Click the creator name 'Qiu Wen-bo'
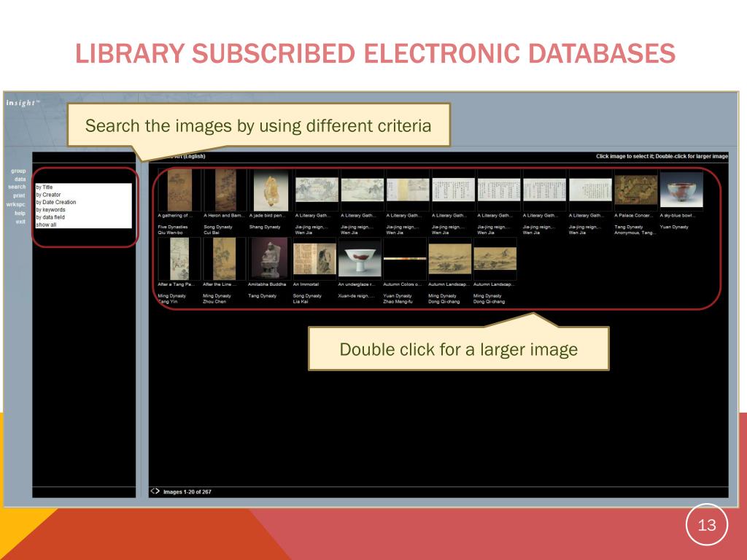The image size is (747, 560). tap(170, 233)
